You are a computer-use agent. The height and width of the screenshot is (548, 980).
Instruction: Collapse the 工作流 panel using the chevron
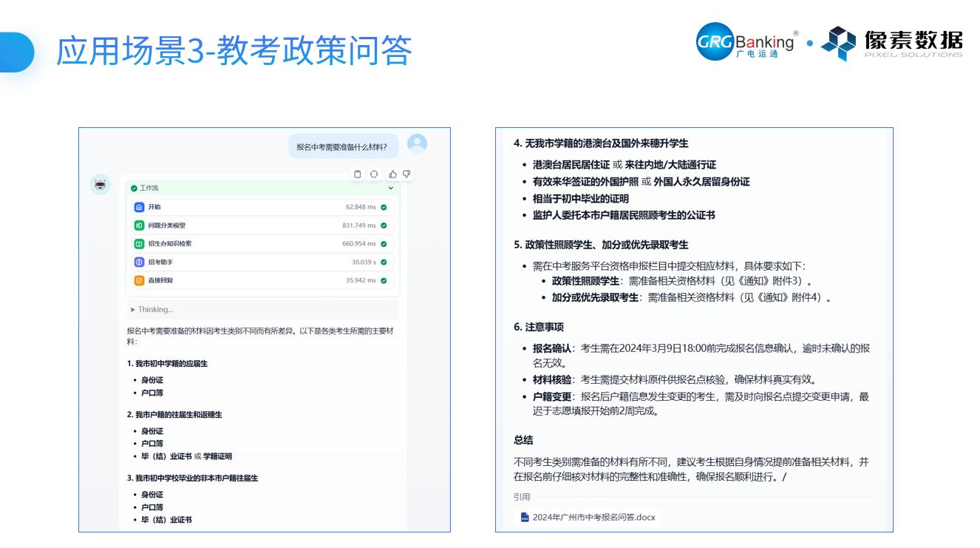(x=391, y=189)
